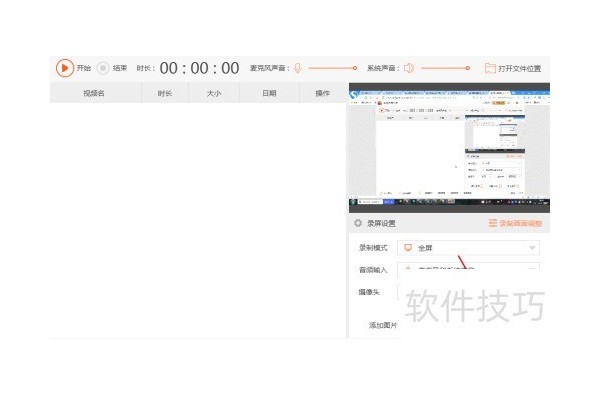The image size is (600, 400).
Task: Adjust the system sound slider handle
Action: click(467, 68)
